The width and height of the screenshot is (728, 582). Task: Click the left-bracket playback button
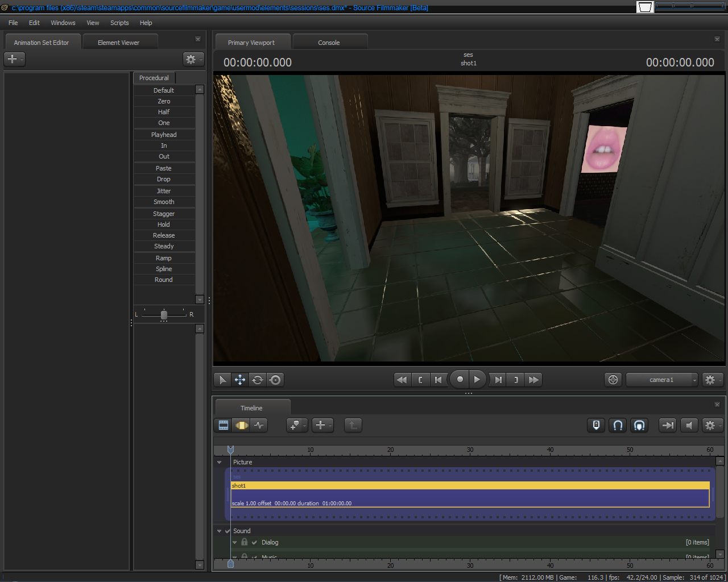pos(420,380)
